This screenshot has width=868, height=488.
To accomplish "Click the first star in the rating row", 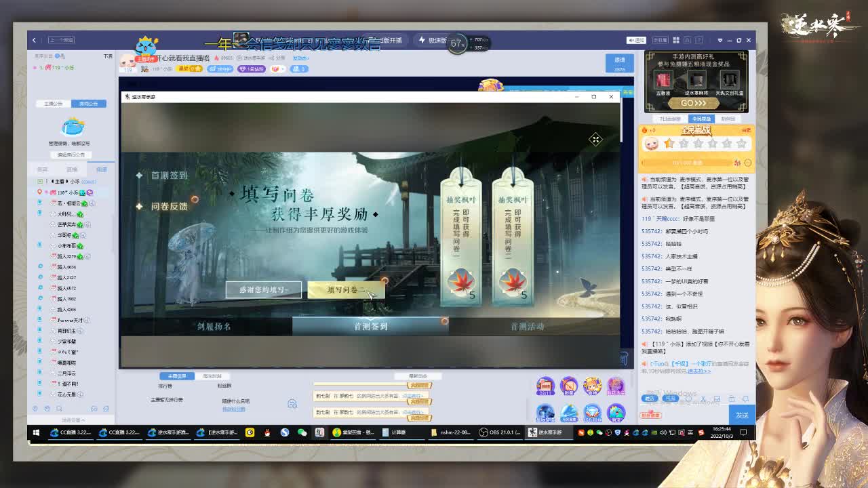I will 669,143.
